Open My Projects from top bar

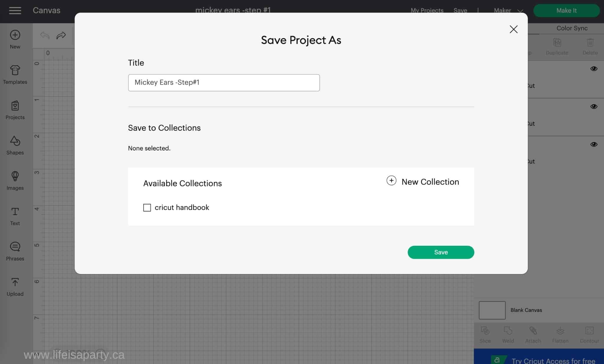427,11
